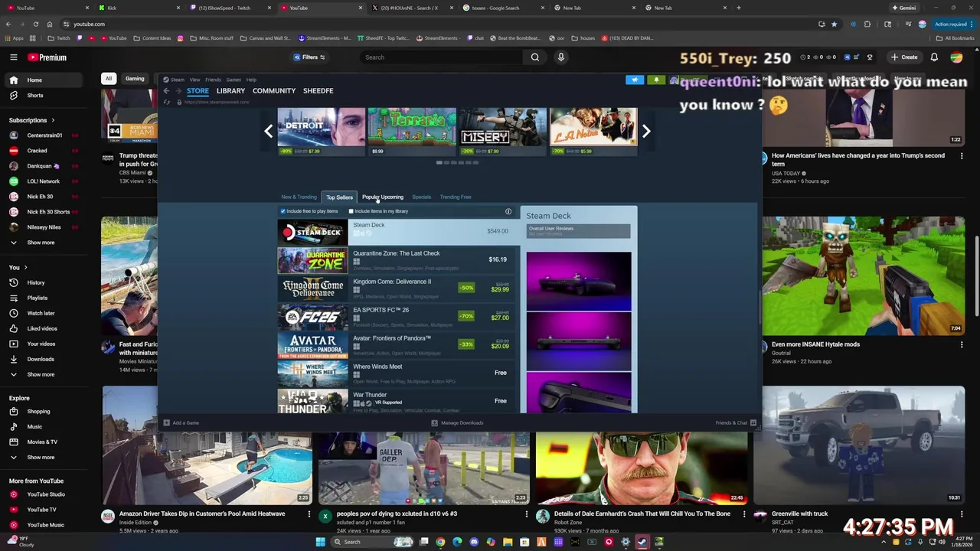The image size is (980, 551).
Task: Open options menu for Even more INSANE Hytale video
Action: click(x=962, y=344)
